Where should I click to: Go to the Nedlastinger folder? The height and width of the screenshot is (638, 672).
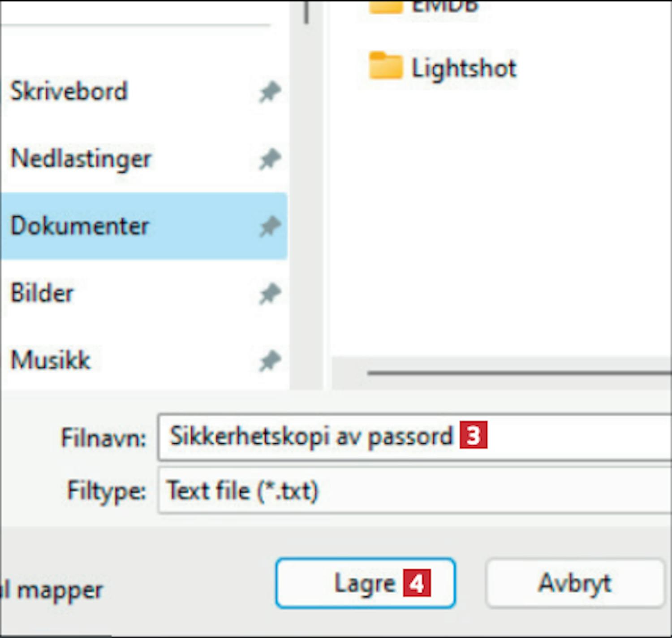[x=81, y=159]
